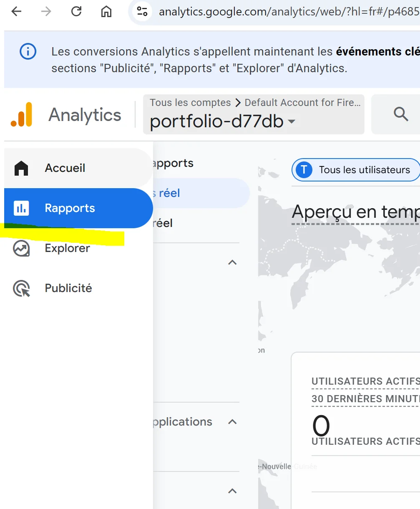The width and height of the screenshot is (420, 509).
Task: Click the Explorer trend chart icon
Action: click(x=21, y=248)
